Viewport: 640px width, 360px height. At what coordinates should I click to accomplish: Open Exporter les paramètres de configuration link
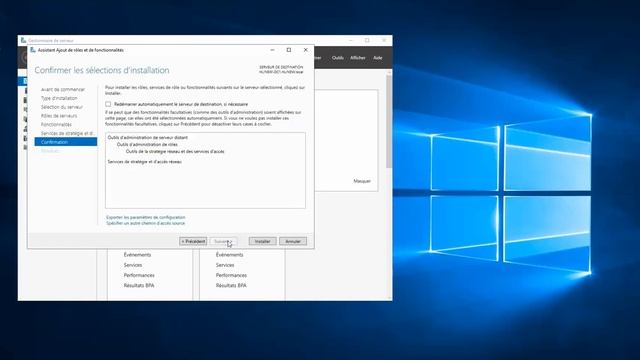pos(145,217)
